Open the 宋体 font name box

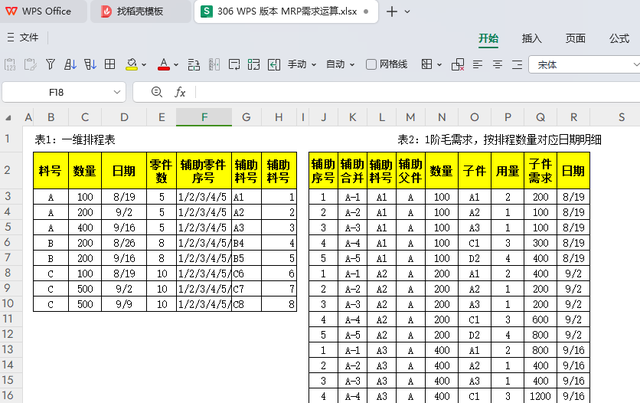tap(584, 65)
